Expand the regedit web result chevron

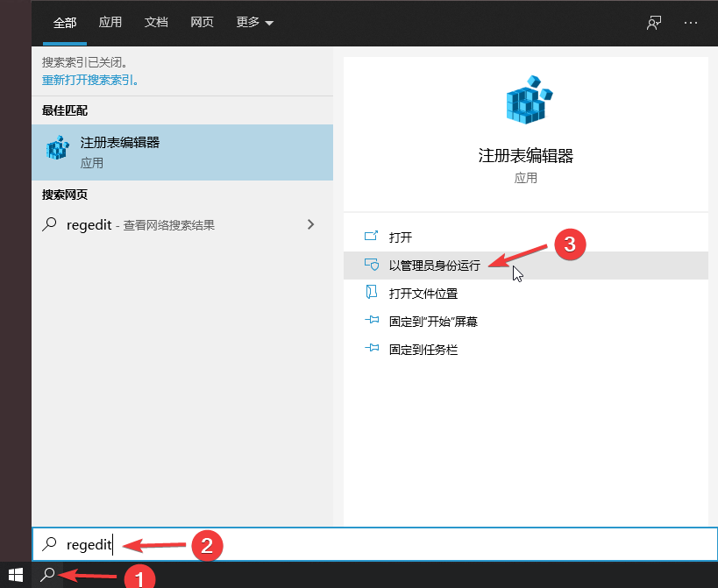click(x=311, y=224)
